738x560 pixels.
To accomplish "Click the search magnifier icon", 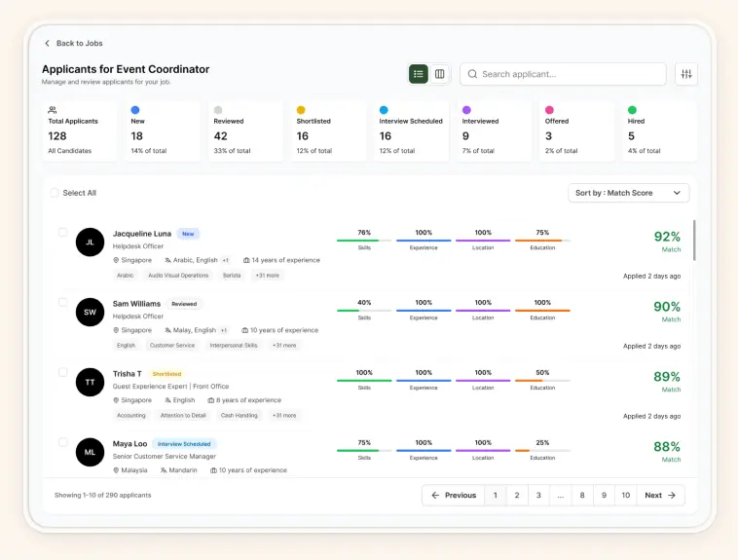I will click(472, 74).
